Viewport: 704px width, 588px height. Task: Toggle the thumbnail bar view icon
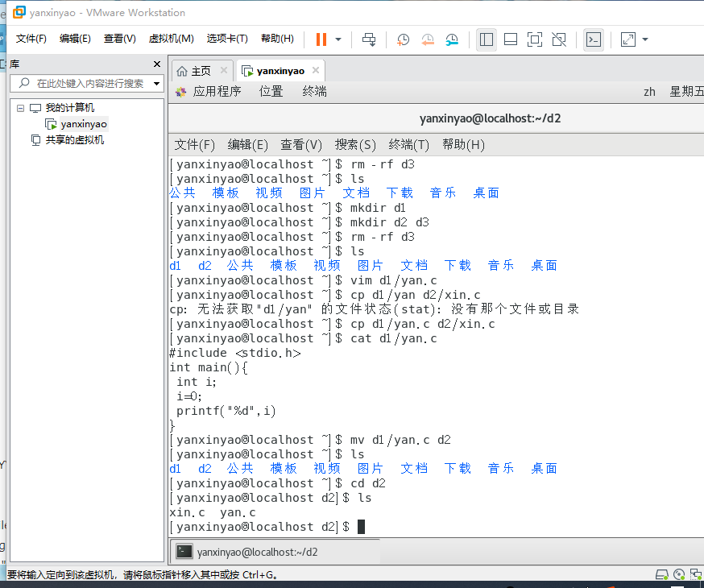[511, 39]
